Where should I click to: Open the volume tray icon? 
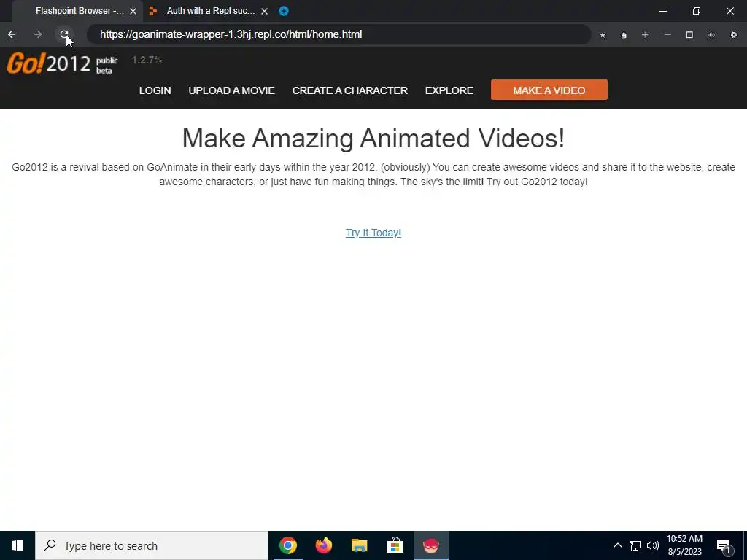click(653, 545)
